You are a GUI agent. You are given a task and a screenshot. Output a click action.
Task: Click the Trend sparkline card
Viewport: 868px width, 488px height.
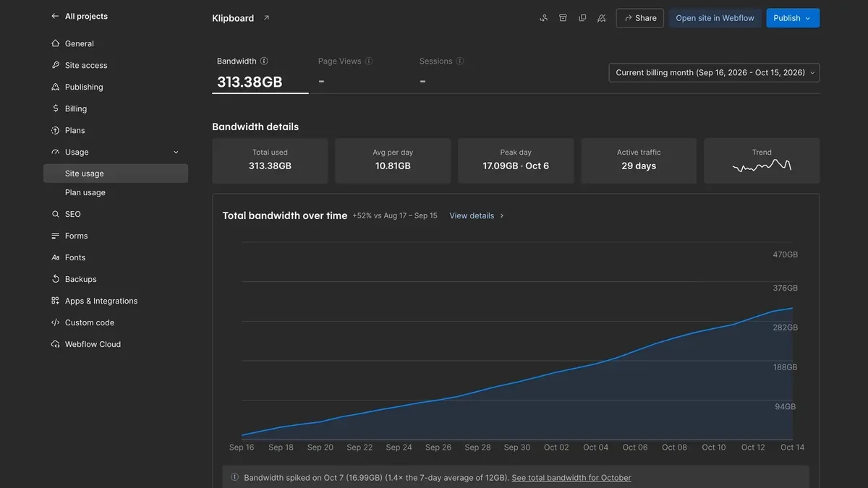(x=762, y=160)
